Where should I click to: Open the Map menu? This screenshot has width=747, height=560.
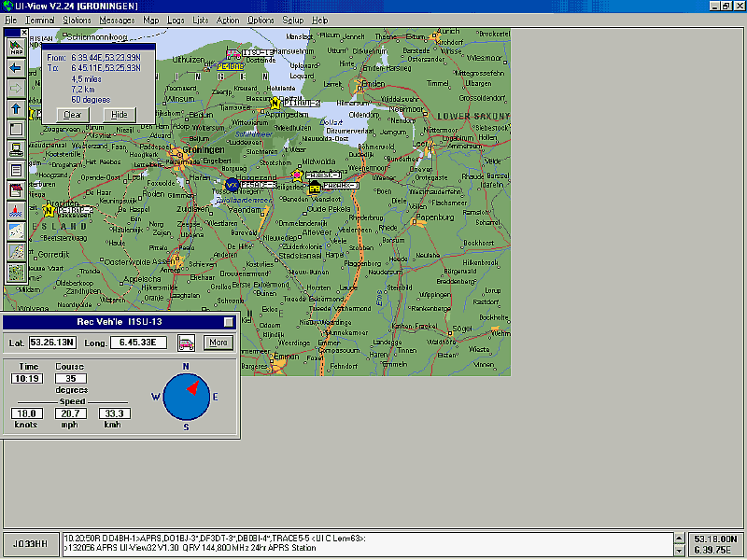[x=151, y=21]
